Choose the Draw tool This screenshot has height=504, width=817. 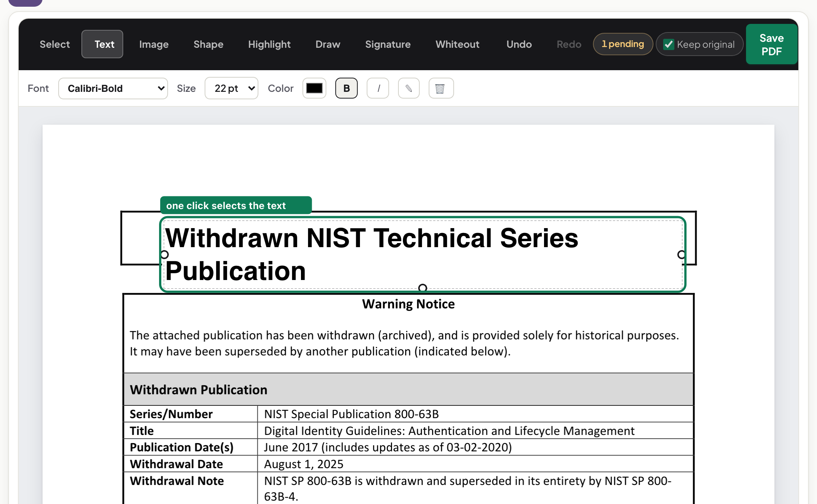(328, 44)
